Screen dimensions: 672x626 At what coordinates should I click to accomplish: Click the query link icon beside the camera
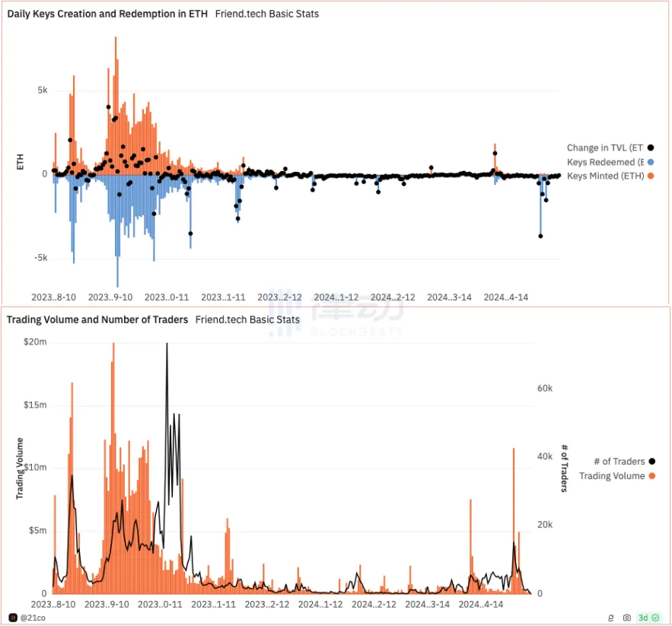[611, 618]
